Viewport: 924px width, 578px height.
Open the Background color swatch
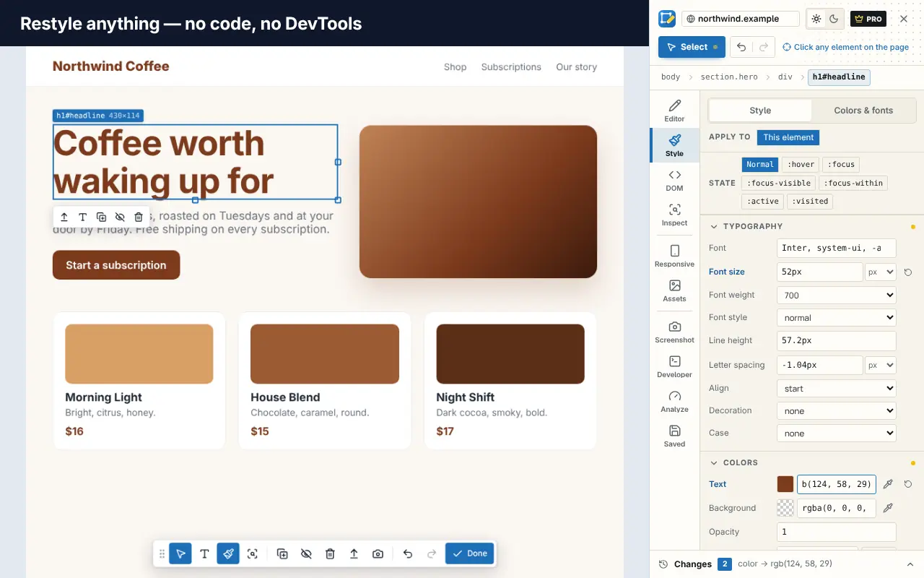point(785,508)
